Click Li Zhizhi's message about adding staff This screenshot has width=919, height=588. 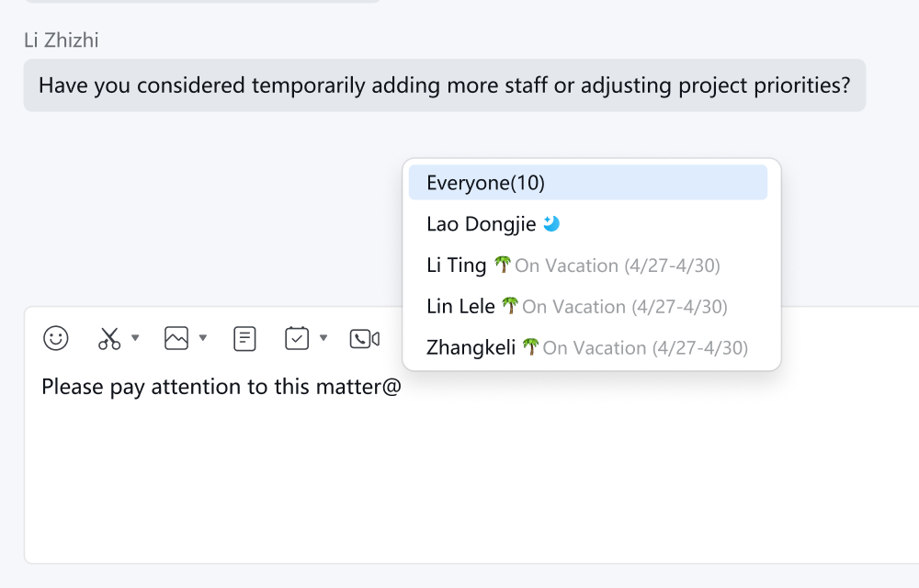(444, 85)
